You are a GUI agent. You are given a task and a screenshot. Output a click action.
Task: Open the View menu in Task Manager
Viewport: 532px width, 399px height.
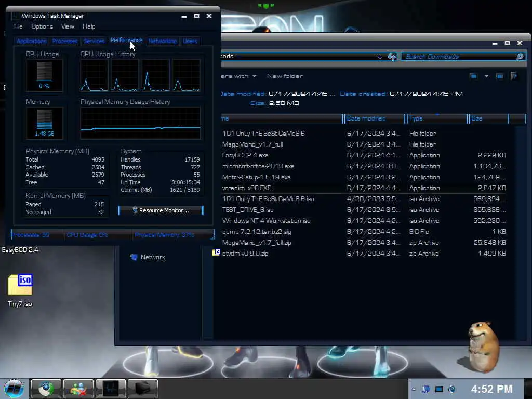coord(68,26)
